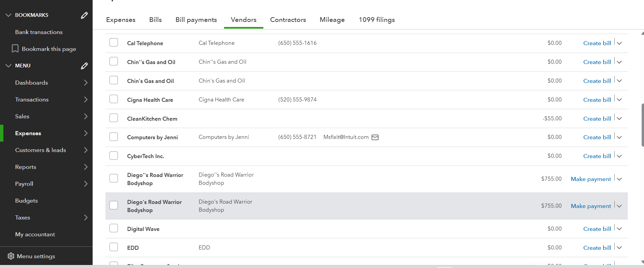
Task: Select the Cal Telephone checkbox
Action: [114, 42]
